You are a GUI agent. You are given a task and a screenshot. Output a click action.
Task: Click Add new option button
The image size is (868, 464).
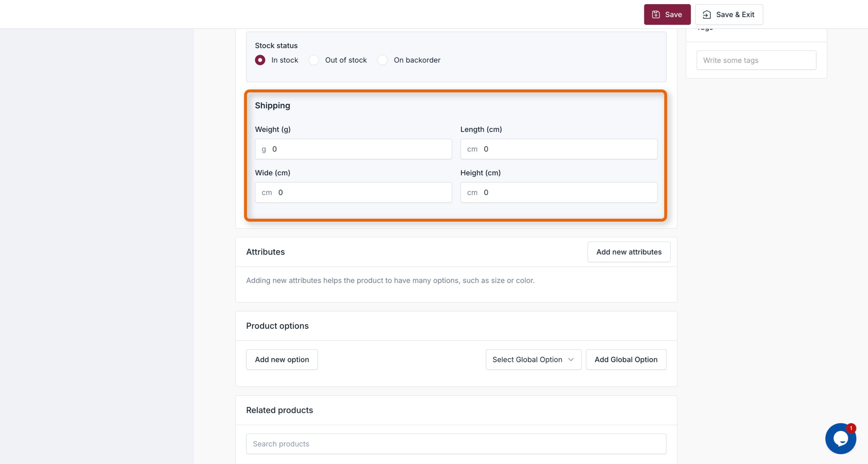(x=282, y=360)
